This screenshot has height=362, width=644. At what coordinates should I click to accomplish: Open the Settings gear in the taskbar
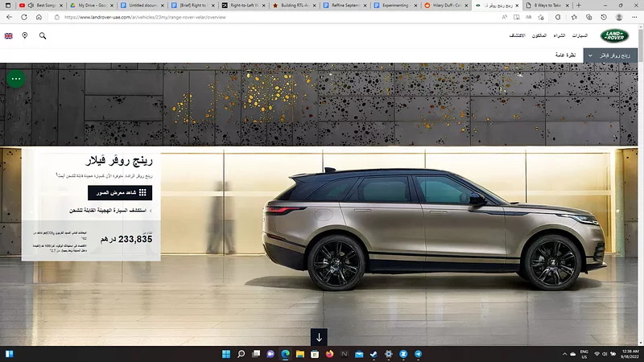click(x=389, y=354)
